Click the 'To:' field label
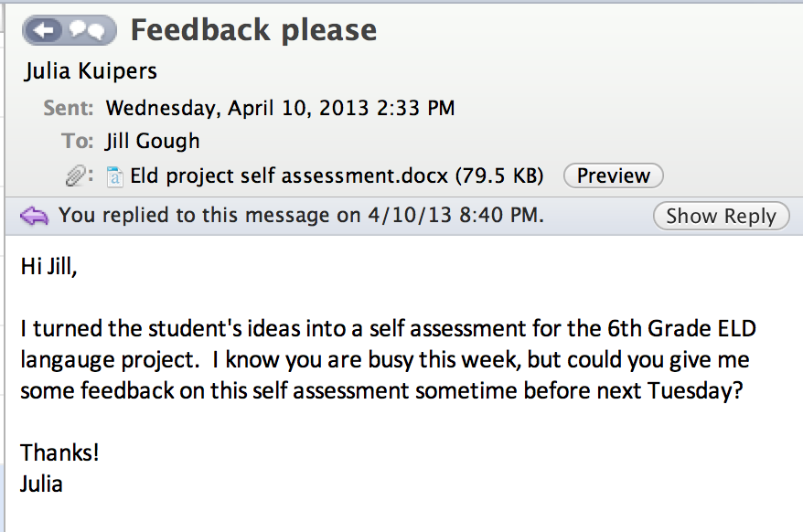This screenshot has width=803, height=532. [78, 142]
